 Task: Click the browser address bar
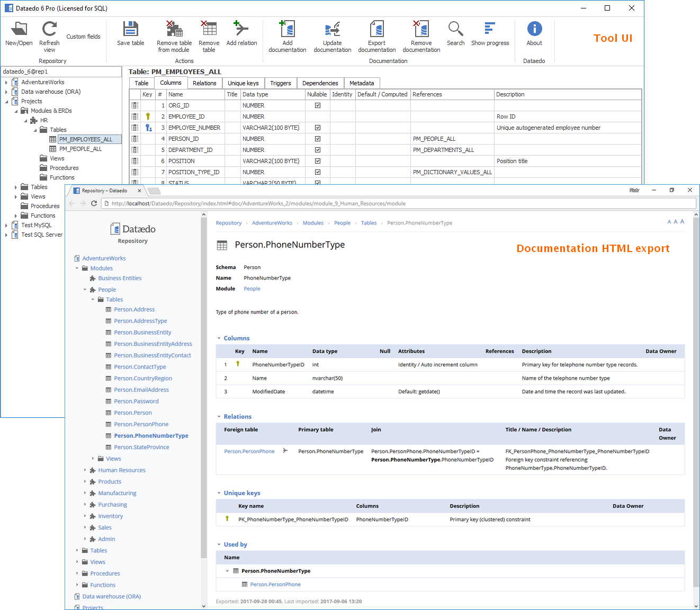click(x=398, y=203)
